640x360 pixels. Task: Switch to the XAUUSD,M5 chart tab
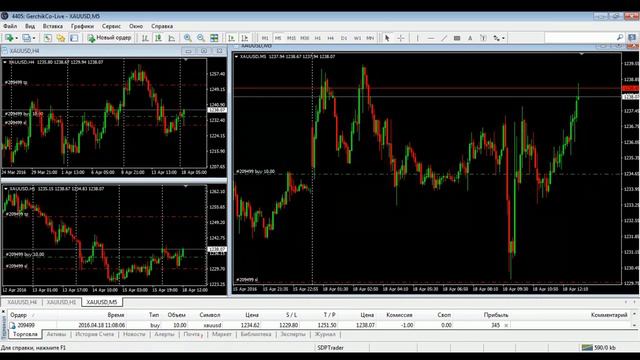click(x=102, y=302)
